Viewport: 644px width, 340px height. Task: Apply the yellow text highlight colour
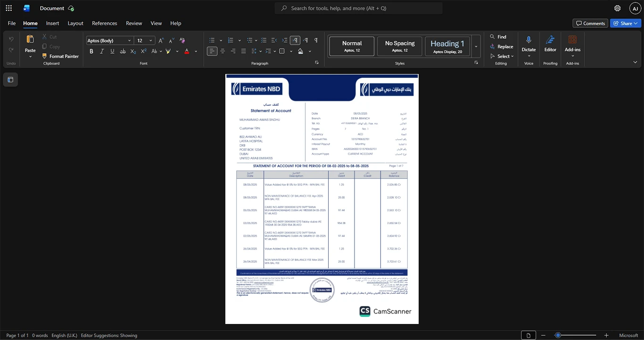[x=168, y=51]
